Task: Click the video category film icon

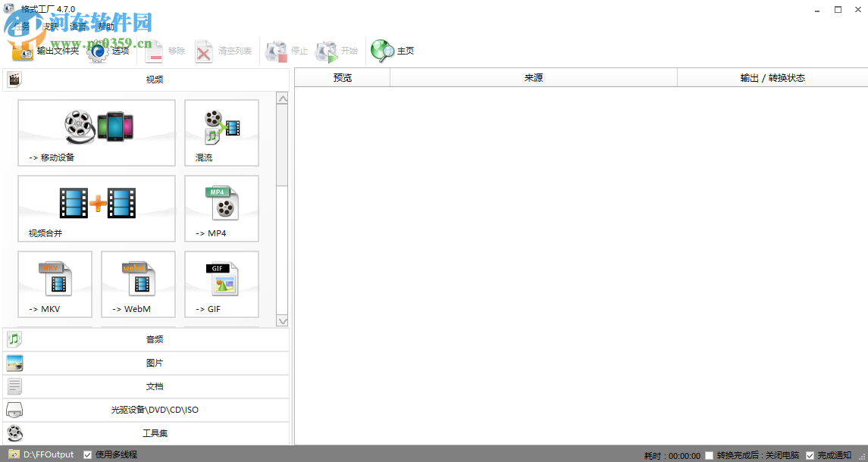Action: coord(15,80)
